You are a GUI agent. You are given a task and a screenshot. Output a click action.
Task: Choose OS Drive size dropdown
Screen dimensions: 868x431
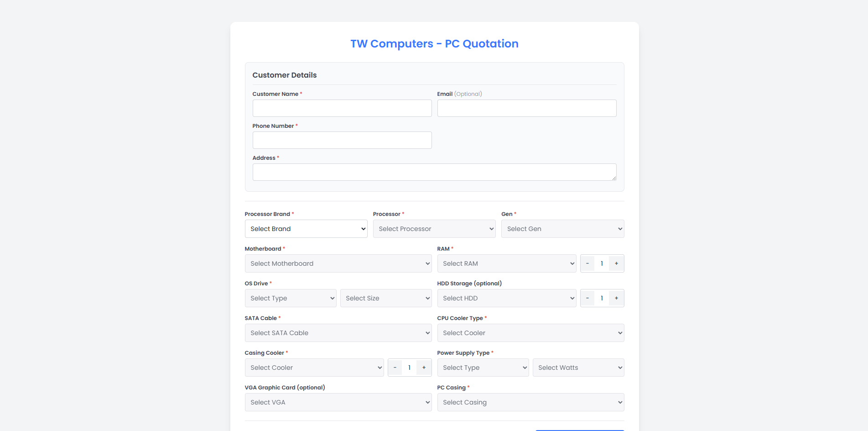tap(386, 298)
